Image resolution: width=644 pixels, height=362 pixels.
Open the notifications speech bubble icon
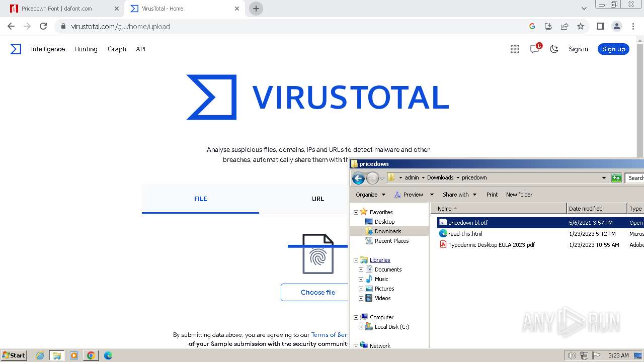pyautogui.click(x=535, y=49)
